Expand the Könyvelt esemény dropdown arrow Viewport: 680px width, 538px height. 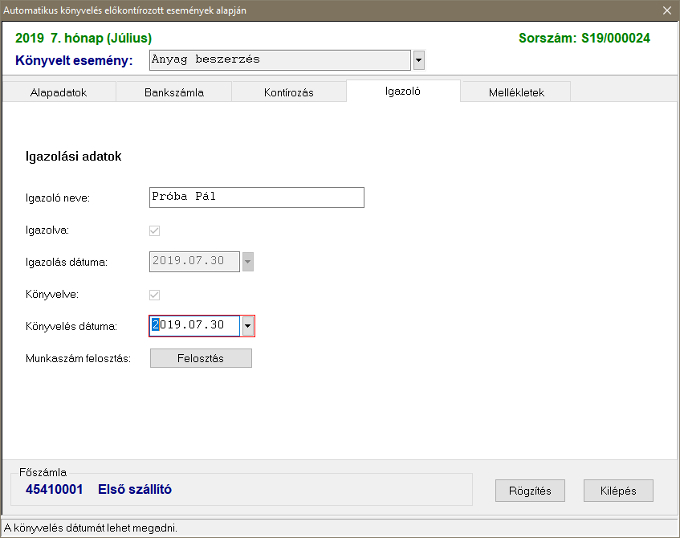(x=418, y=61)
